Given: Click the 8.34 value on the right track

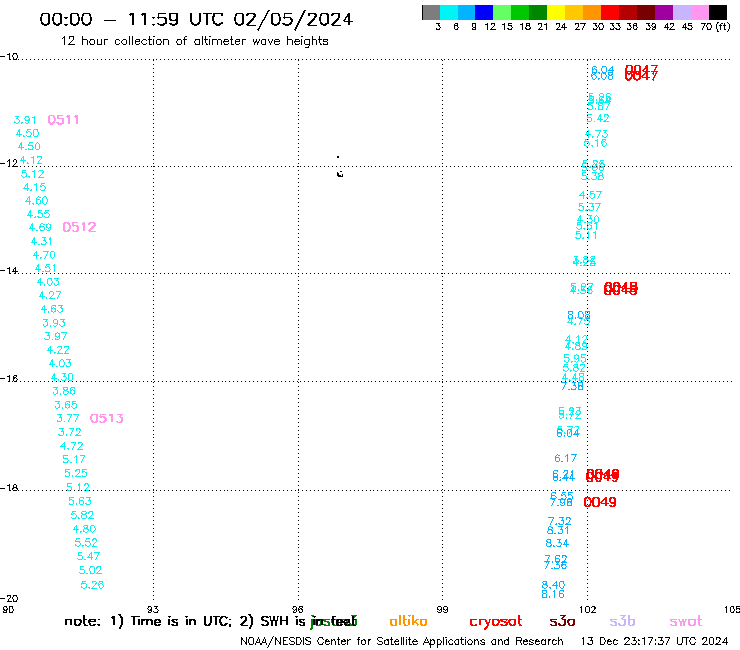Looking at the screenshot, I should coord(557,543).
